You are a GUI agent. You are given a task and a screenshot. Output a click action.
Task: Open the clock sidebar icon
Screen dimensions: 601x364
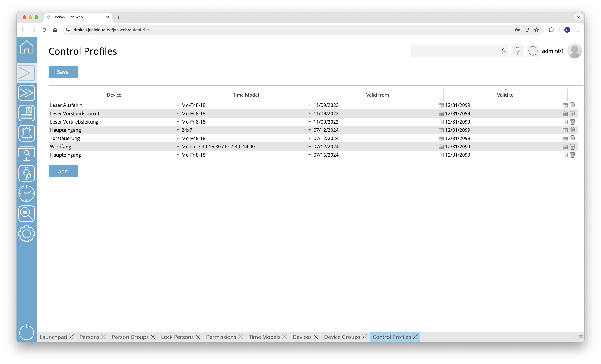(27, 194)
